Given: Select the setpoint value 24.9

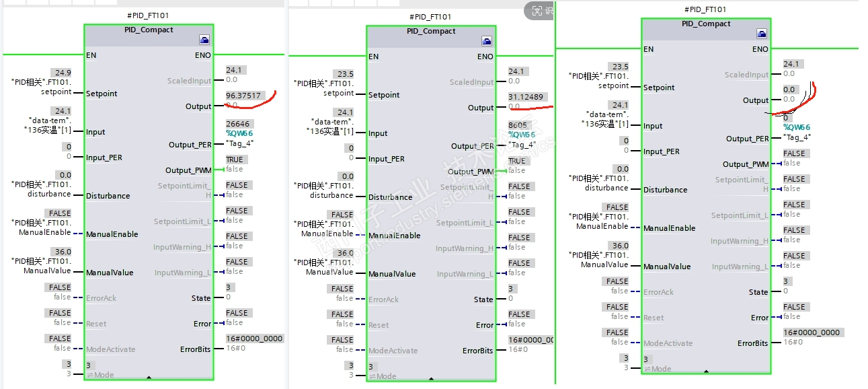Looking at the screenshot, I should (63, 73).
